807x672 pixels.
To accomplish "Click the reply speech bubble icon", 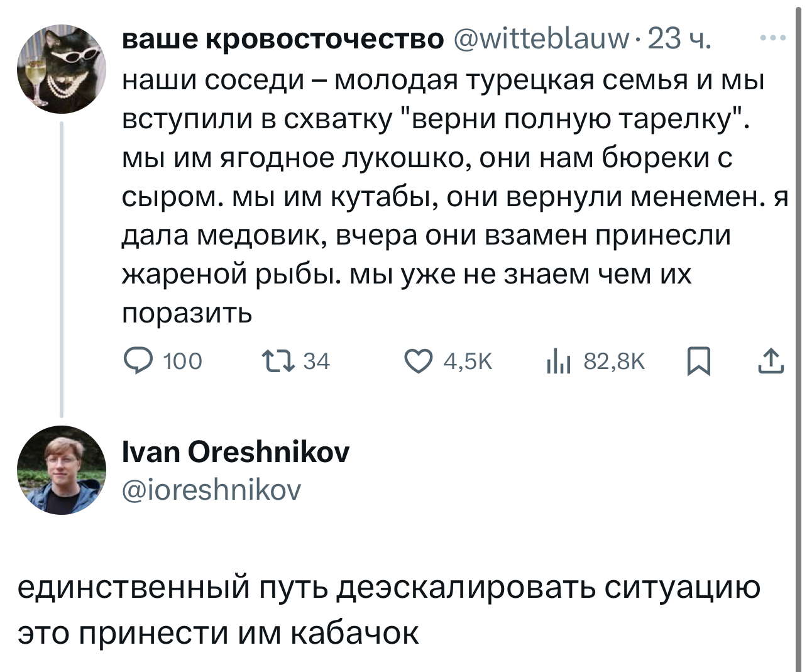I will (x=138, y=361).
